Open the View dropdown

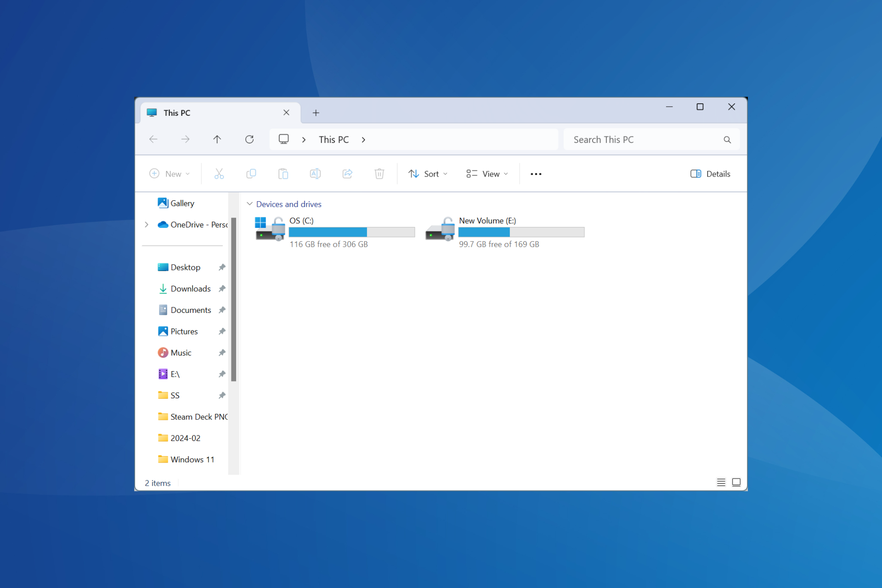(x=487, y=174)
